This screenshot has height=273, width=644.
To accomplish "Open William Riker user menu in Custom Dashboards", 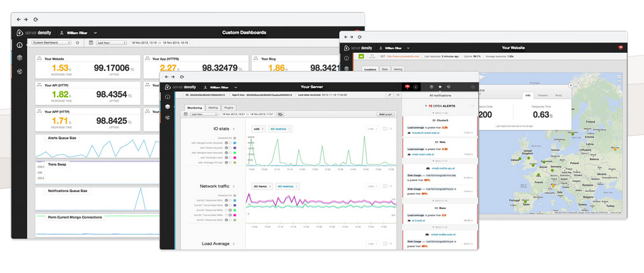I will (x=78, y=33).
